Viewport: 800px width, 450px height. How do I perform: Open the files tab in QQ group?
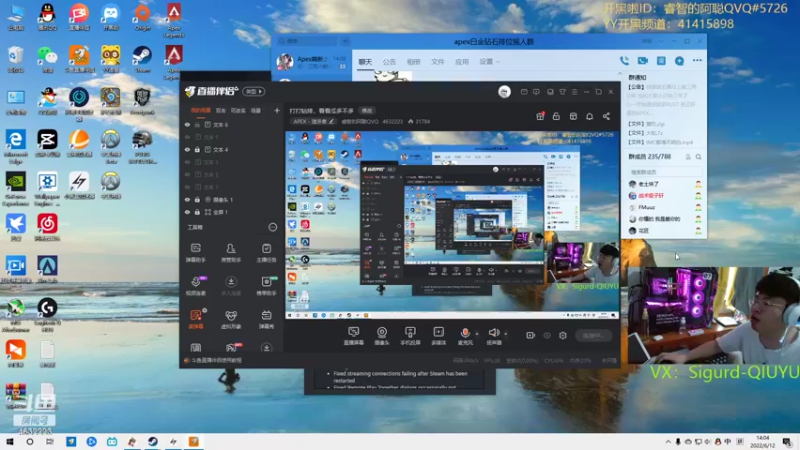coord(438,62)
